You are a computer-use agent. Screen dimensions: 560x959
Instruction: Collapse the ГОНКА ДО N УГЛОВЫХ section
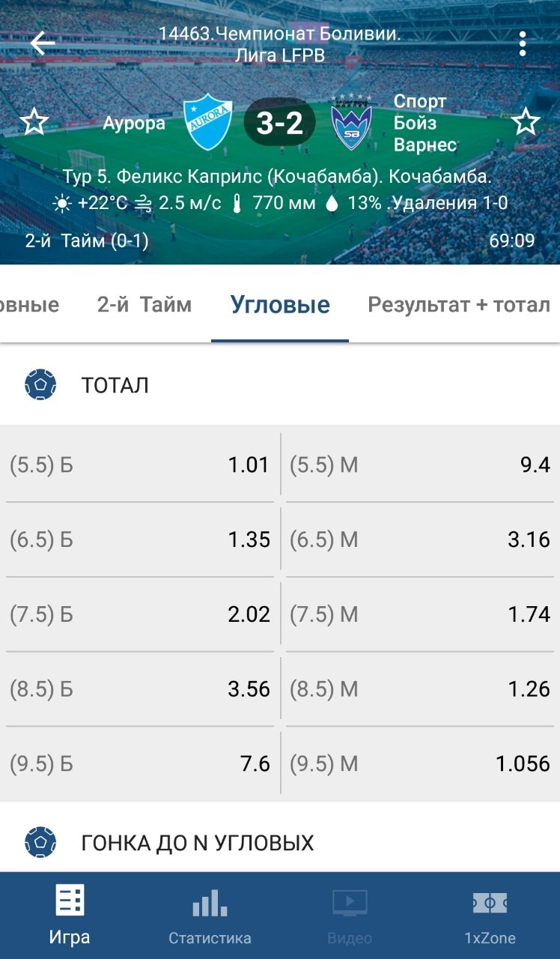[197, 843]
